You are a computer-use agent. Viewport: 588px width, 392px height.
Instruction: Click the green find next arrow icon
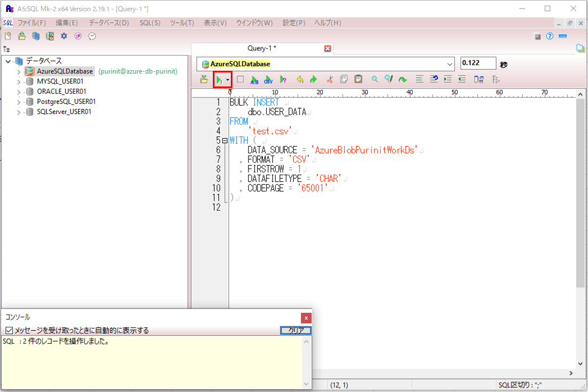click(403, 79)
